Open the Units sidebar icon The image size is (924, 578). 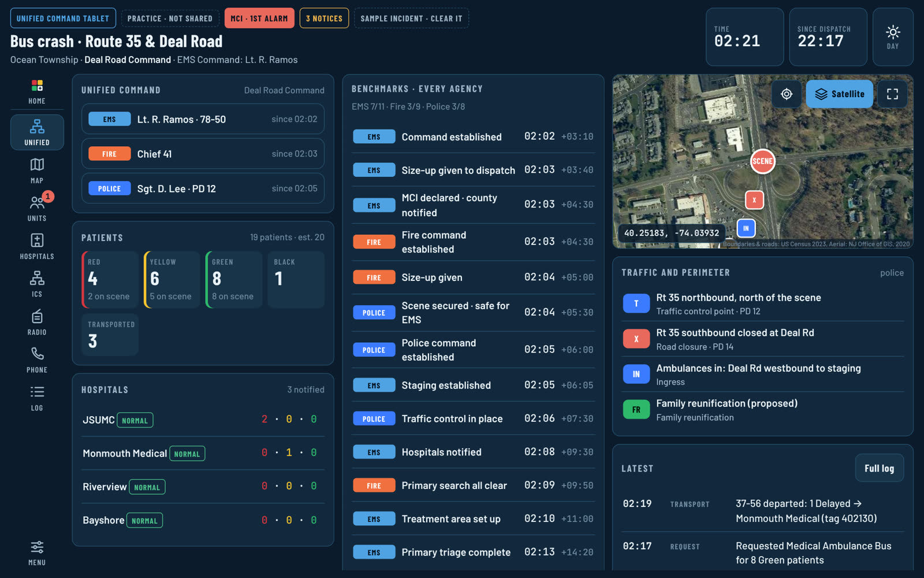(x=37, y=208)
